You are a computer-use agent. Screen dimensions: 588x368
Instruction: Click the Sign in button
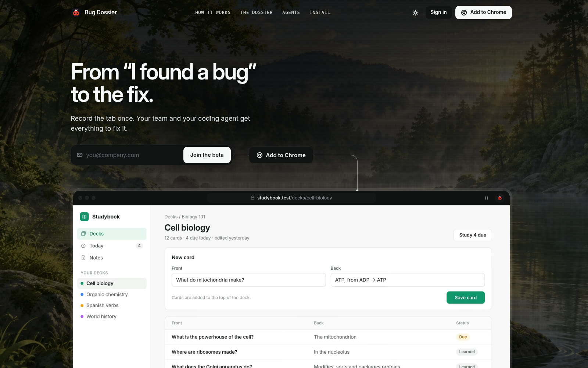438,13
